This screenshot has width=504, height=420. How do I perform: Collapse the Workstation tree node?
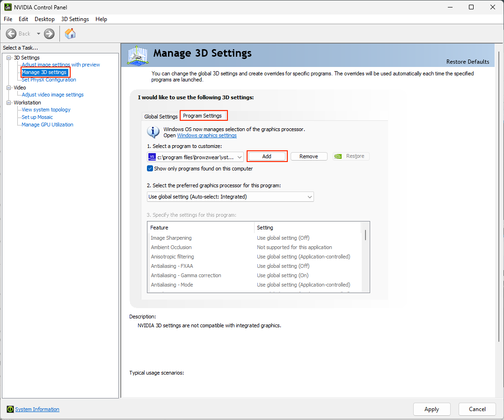point(9,103)
